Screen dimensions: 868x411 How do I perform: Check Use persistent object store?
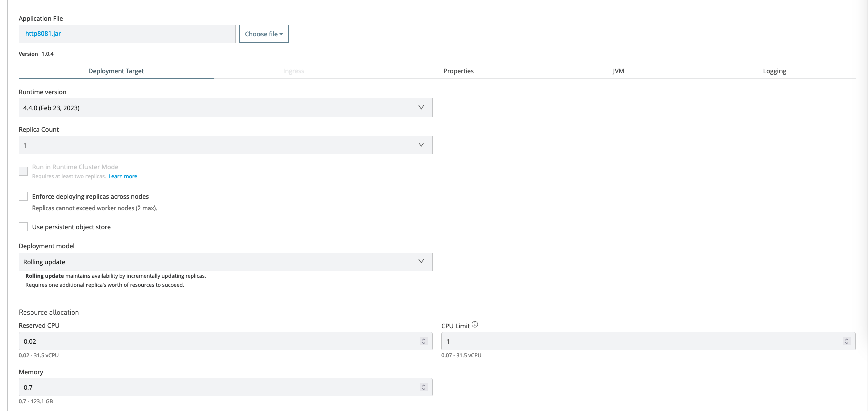tap(23, 227)
